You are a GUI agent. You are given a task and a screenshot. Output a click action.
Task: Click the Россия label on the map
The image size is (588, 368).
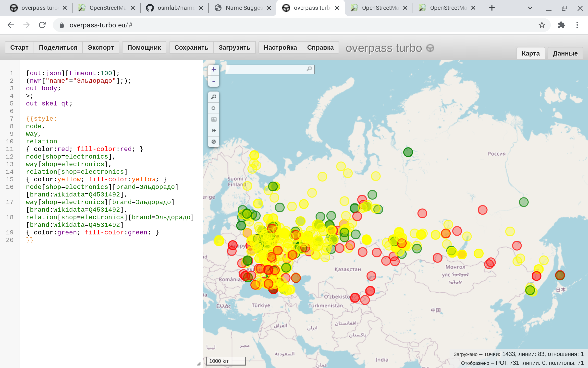pyautogui.click(x=497, y=154)
